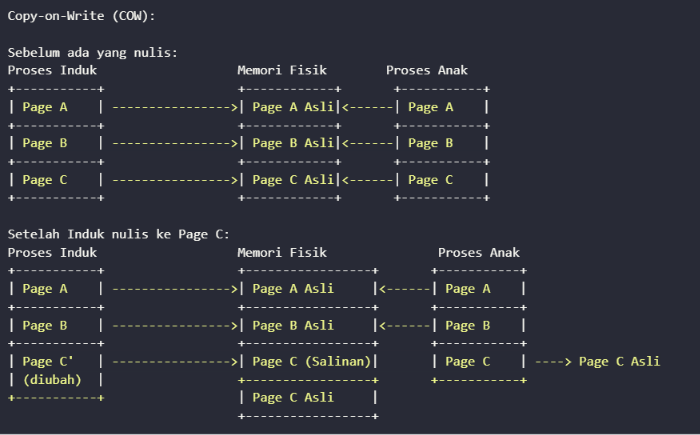Click "Proses Anak" header in the Sebelum diagram

(x=427, y=70)
